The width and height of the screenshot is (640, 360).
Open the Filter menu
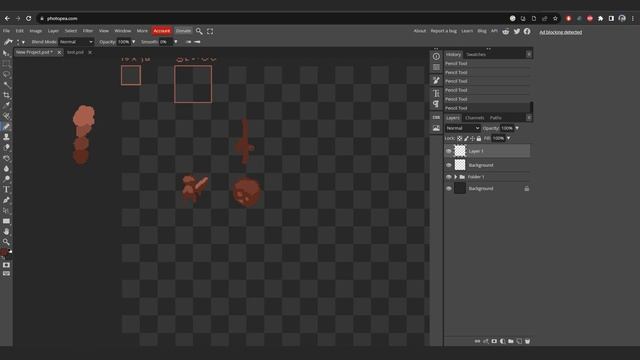point(88,31)
